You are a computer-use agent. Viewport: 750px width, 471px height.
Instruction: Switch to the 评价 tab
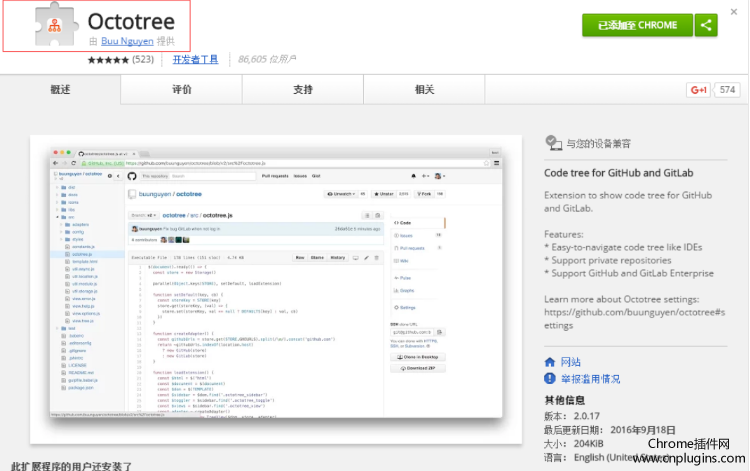182,90
